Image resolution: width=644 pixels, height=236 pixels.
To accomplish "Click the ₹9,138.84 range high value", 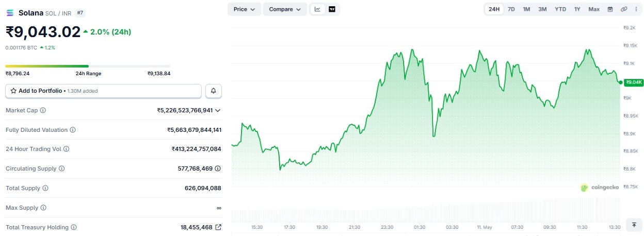I will [159, 73].
